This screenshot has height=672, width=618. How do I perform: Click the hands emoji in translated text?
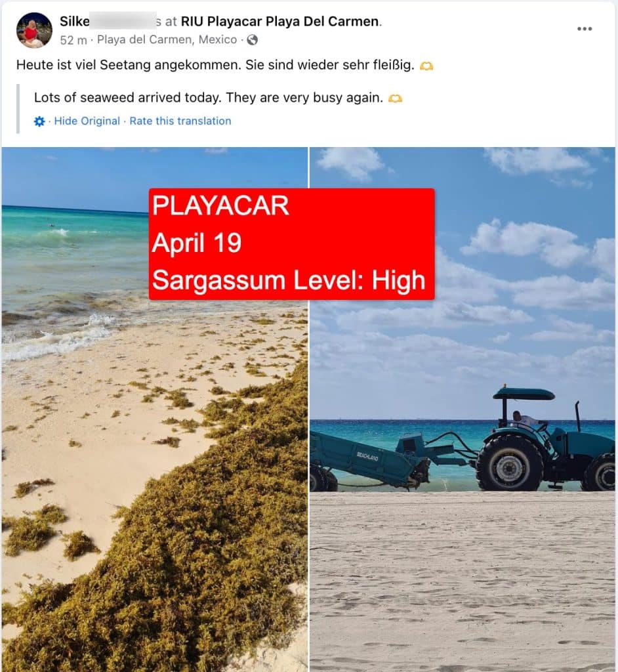(395, 98)
